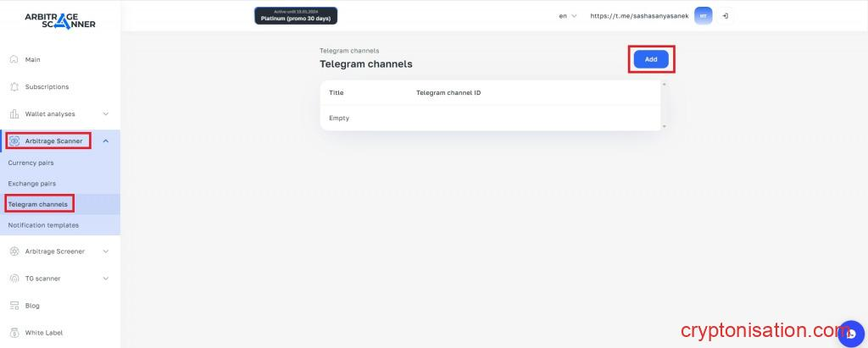Expand the TG scanner chevron
868x348 pixels.
106,279
